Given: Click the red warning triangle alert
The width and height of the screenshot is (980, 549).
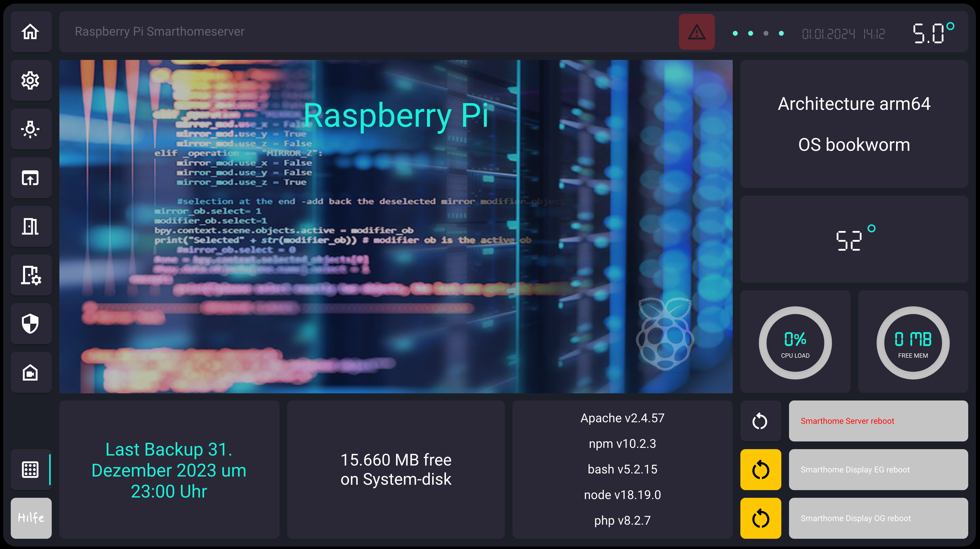Looking at the screenshot, I should (697, 32).
